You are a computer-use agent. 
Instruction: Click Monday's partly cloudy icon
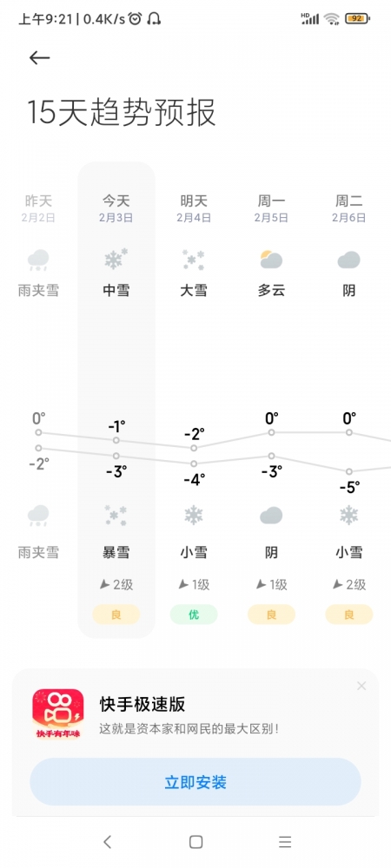pyautogui.click(x=271, y=259)
